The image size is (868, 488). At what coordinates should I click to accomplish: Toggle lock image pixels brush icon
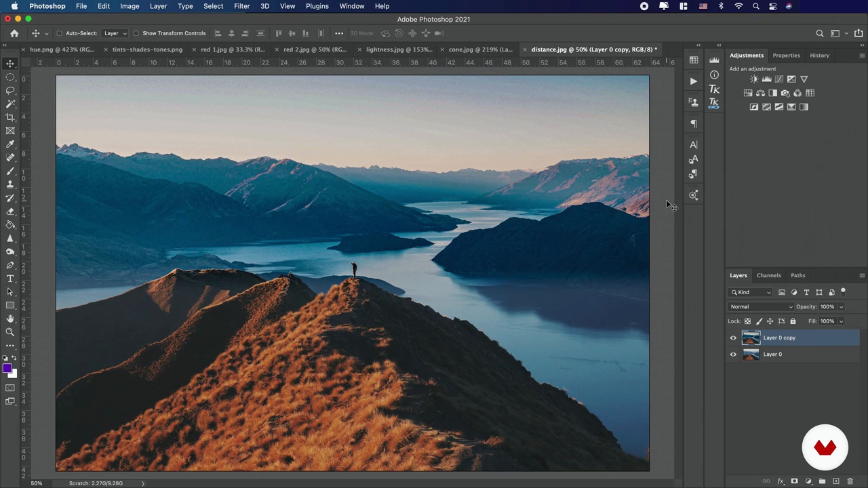coord(759,321)
